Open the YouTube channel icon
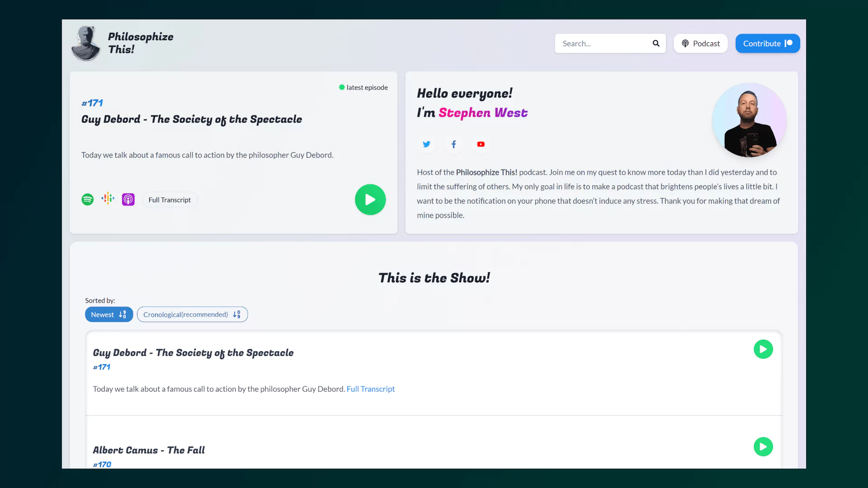 (481, 144)
